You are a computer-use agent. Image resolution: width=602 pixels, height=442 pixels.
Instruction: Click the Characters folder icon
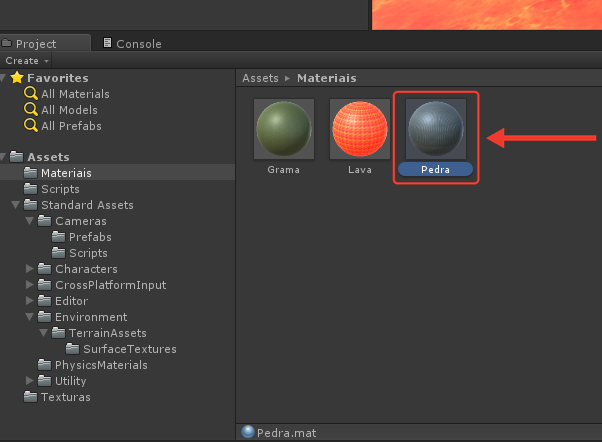point(45,268)
